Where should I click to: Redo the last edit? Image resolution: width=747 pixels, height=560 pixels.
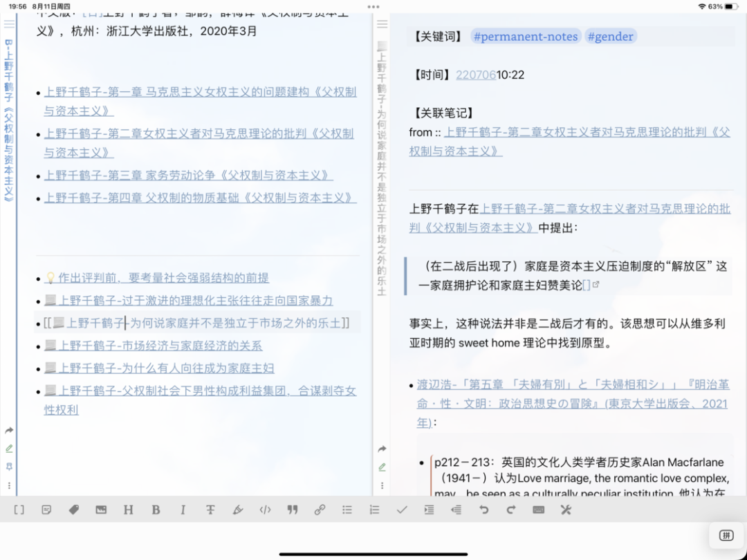point(511,510)
